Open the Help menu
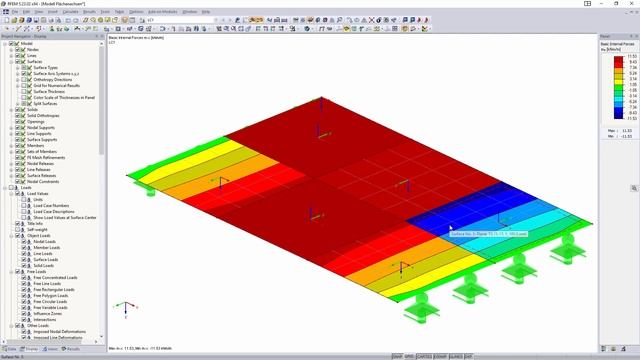Screen dimensions: 640x360 tap(206, 12)
